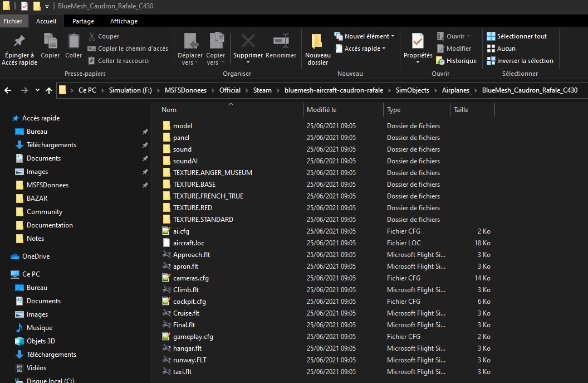
Task: Expand breadcrumb arrow after Official
Action: click(x=247, y=90)
